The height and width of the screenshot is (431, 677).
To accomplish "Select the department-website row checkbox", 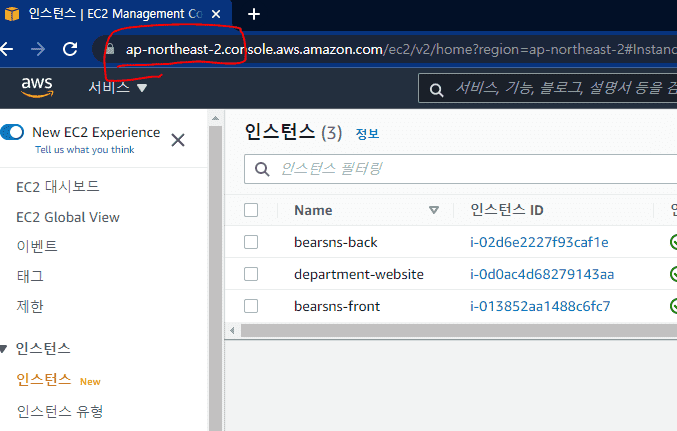I will click(x=251, y=274).
